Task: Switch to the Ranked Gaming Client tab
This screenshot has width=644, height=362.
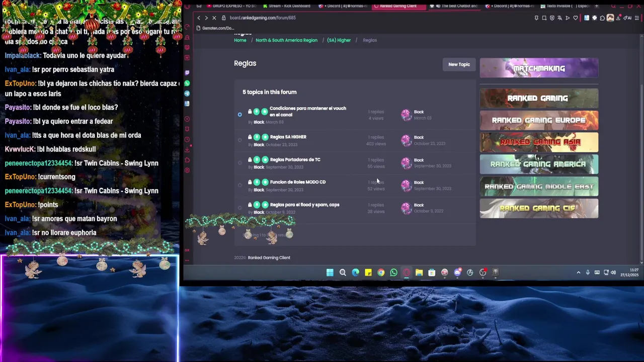Action: [x=400, y=6]
